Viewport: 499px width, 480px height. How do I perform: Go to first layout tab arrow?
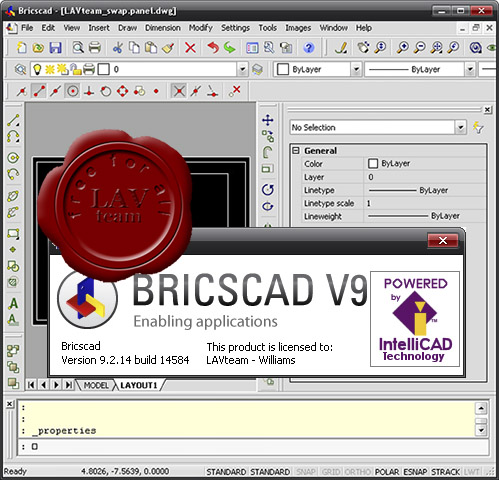pyautogui.click(x=31, y=385)
